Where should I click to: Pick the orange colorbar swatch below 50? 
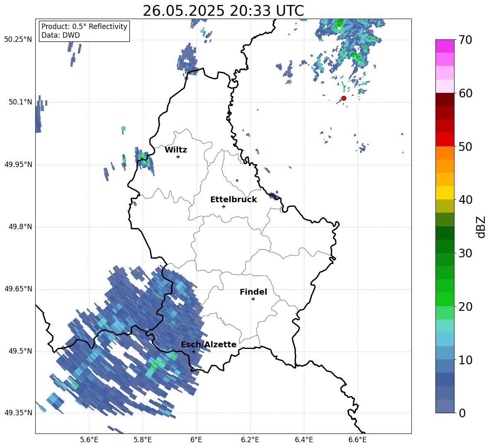point(445,153)
